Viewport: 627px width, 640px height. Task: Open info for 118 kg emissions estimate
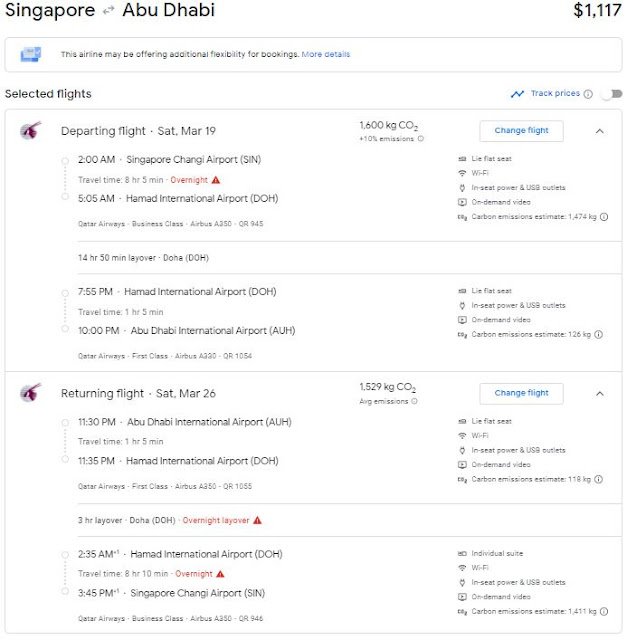click(599, 479)
